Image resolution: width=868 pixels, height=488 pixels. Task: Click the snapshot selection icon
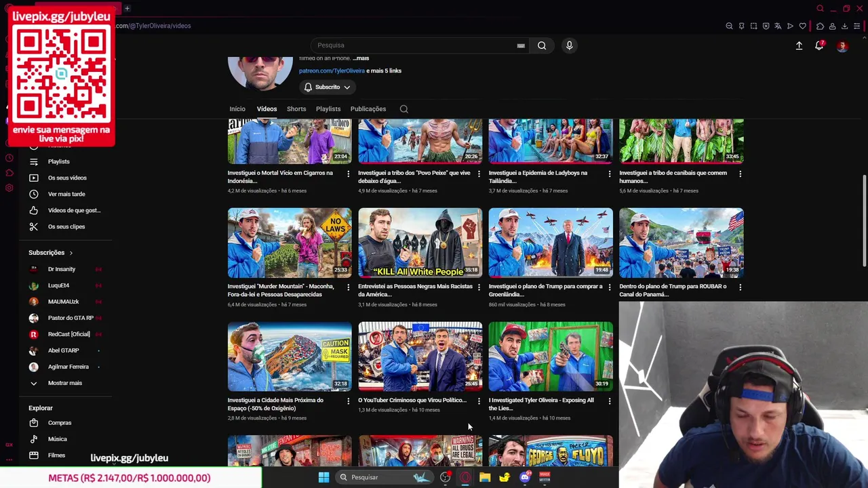753,26
